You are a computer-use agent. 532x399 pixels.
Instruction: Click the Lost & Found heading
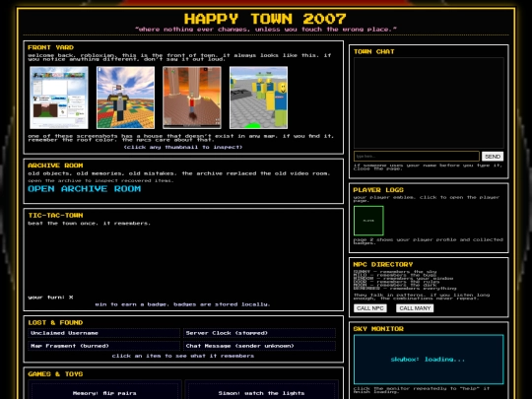[x=55, y=323]
